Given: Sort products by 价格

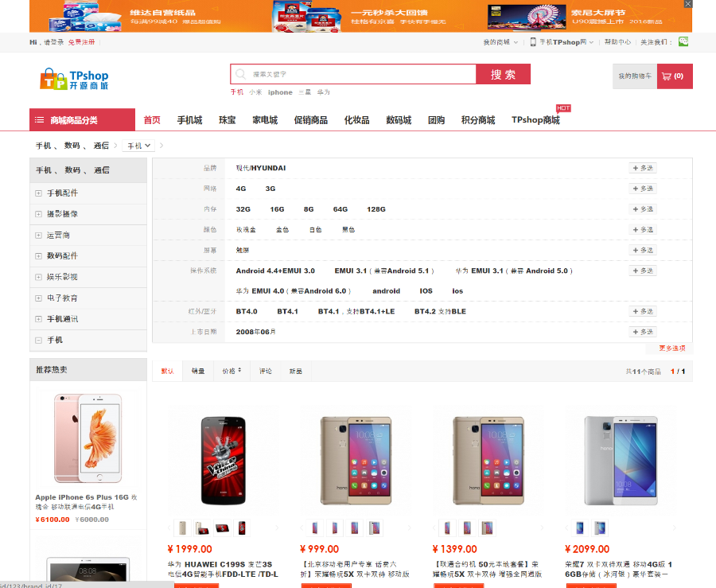Looking at the screenshot, I should 232,371.
